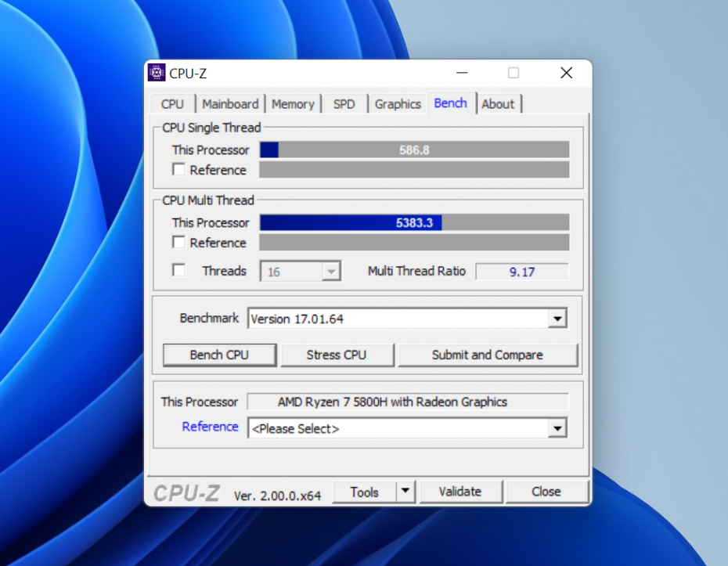Toggle the Threads checkbox

coord(179,271)
